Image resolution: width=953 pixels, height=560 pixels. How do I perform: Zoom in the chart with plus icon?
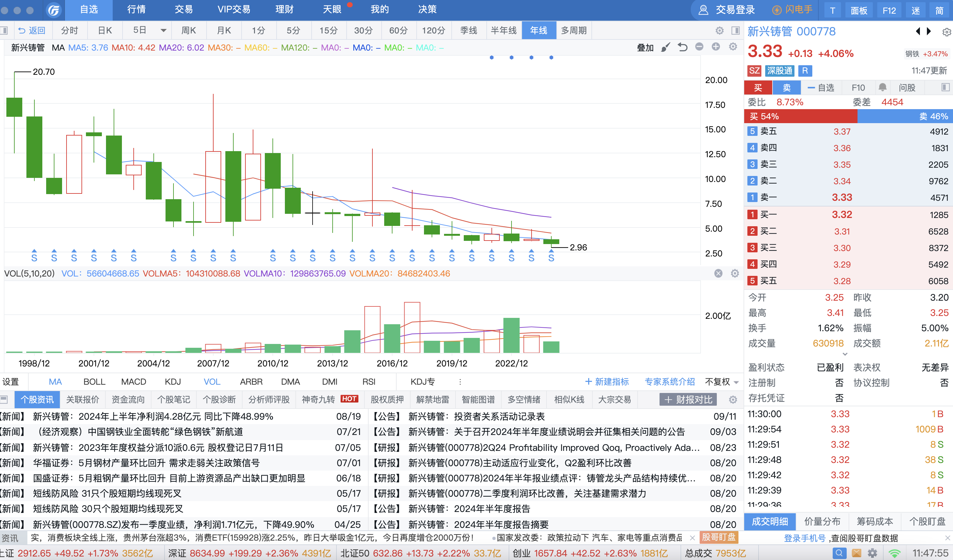pyautogui.click(x=716, y=46)
